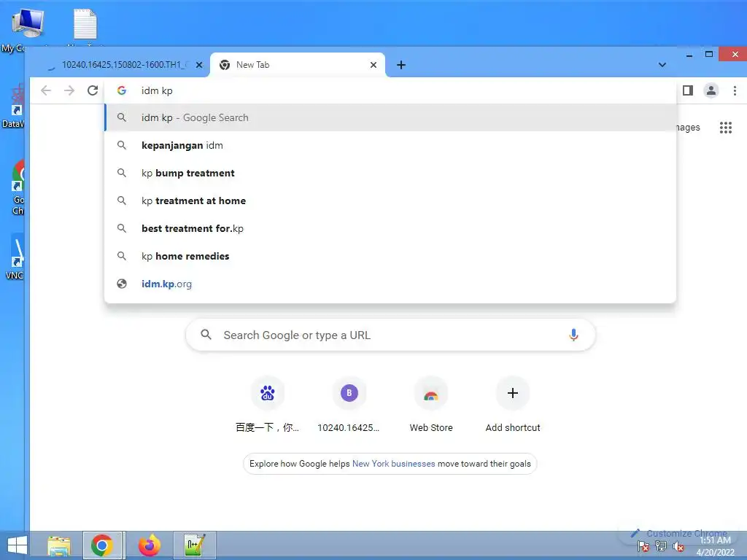Open the Chrome profile avatar
The image size is (747, 560).
pos(711,90)
